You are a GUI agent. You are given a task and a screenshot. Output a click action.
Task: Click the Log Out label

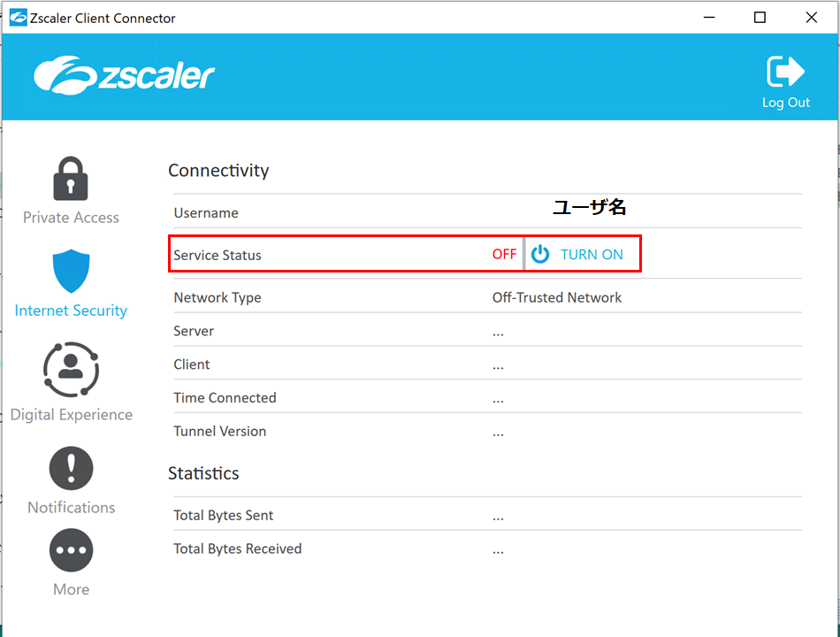[x=786, y=103]
